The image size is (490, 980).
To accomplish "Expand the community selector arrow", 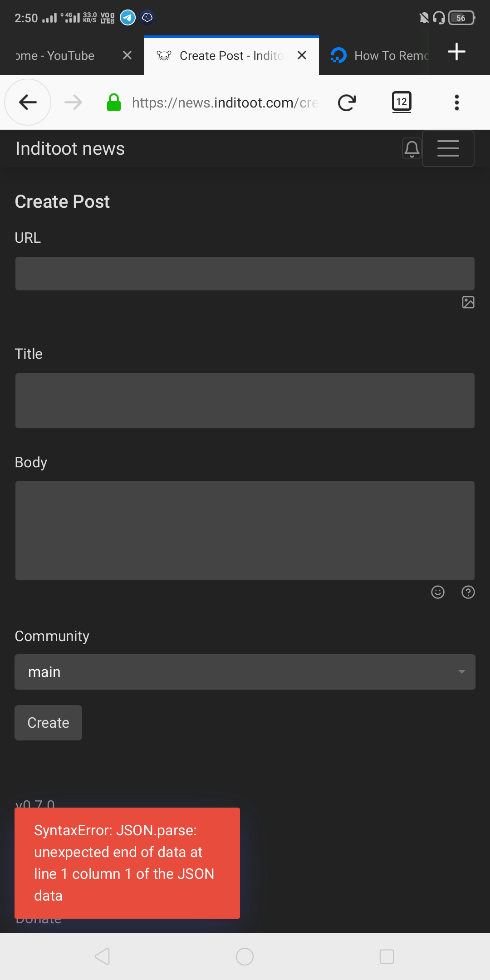I will pyautogui.click(x=461, y=672).
